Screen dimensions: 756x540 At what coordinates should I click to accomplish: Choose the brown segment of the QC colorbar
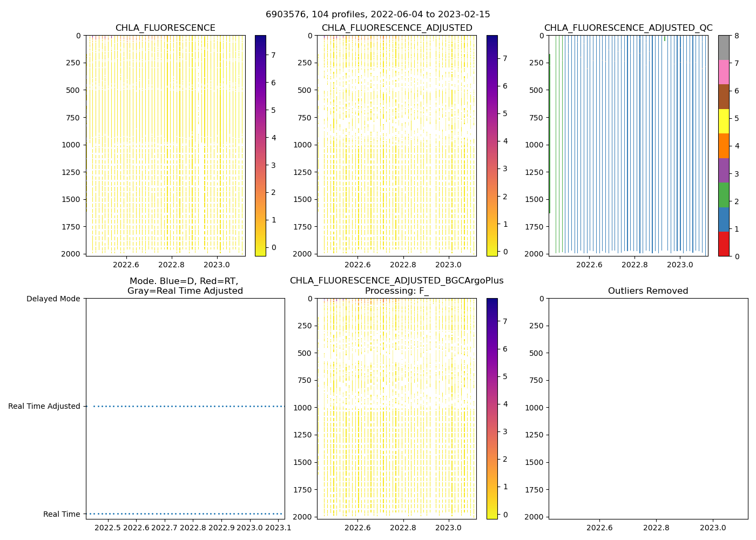coord(724,97)
